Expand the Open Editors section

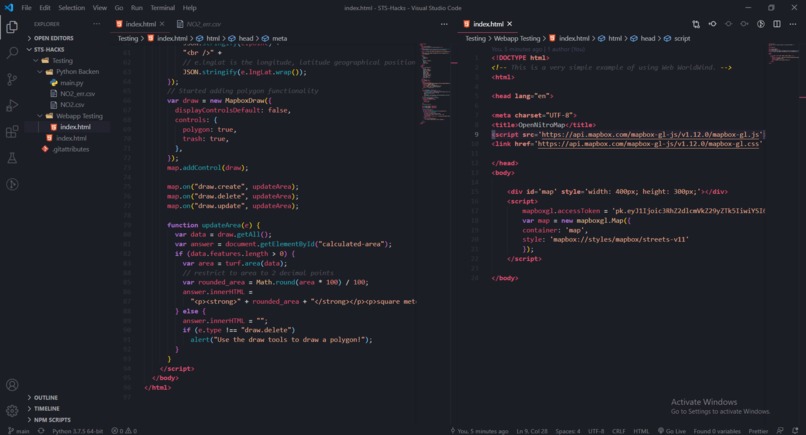click(x=50, y=38)
